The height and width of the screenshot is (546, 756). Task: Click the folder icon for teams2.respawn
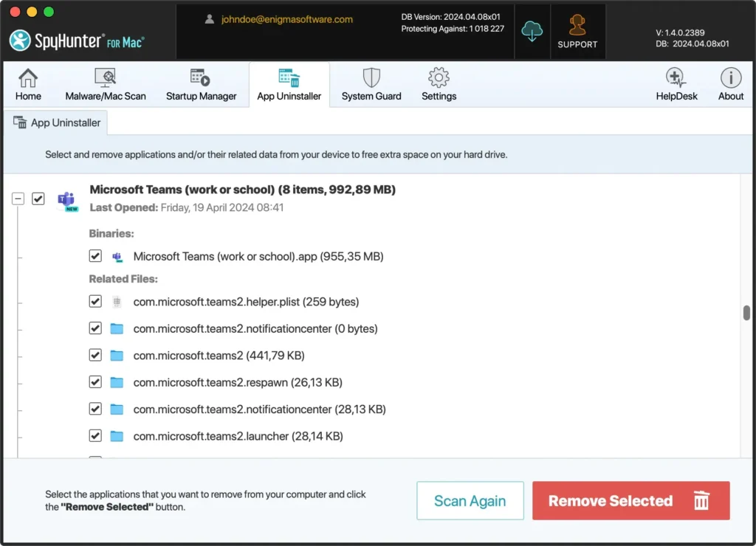117,383
